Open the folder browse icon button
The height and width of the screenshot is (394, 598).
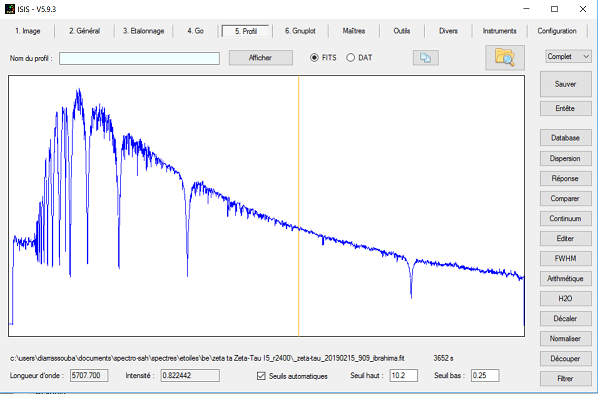click(x=505, y=58)
